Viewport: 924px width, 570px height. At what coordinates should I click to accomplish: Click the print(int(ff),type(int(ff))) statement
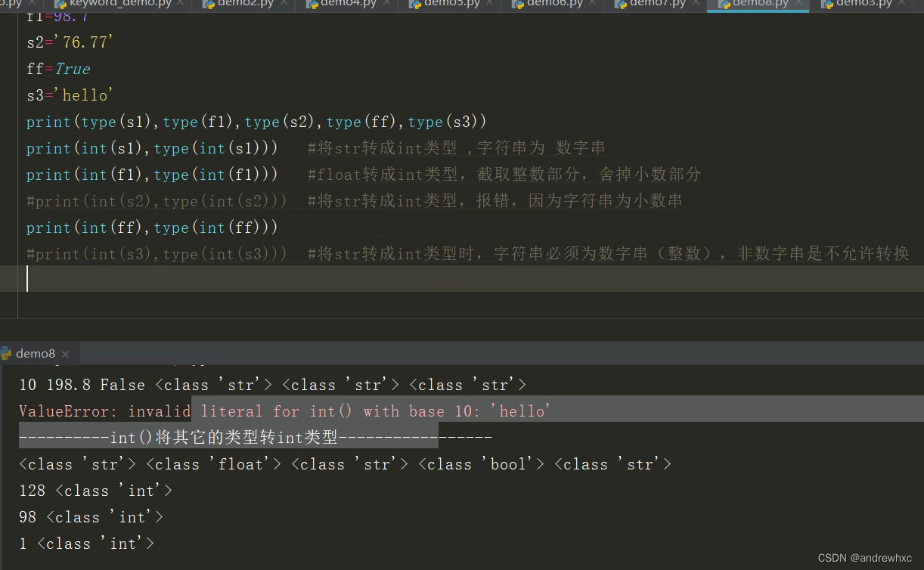152,228
